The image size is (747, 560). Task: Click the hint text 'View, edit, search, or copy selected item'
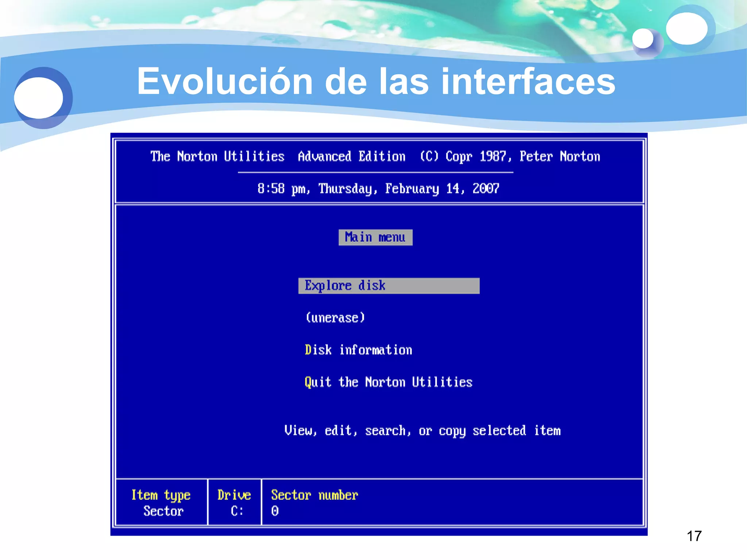pos(422,431)
